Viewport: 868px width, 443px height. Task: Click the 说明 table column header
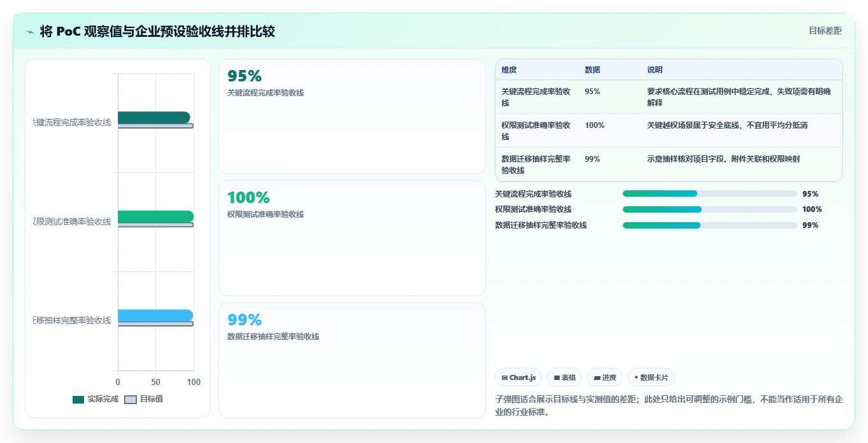point(655,69)
